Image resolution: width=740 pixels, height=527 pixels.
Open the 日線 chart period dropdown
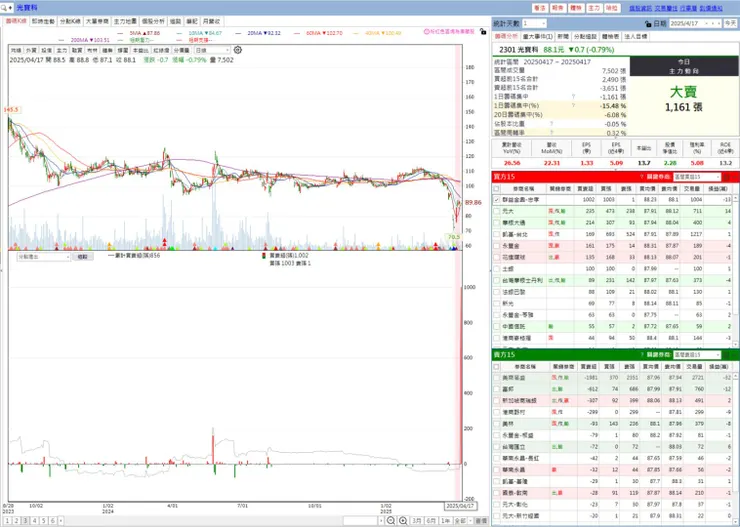[x=212, y=50]
